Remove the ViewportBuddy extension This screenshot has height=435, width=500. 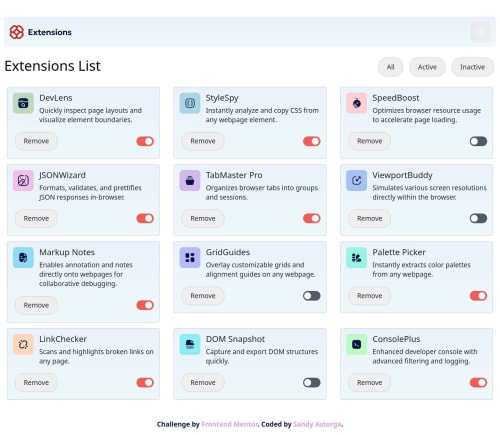[369, 218]
